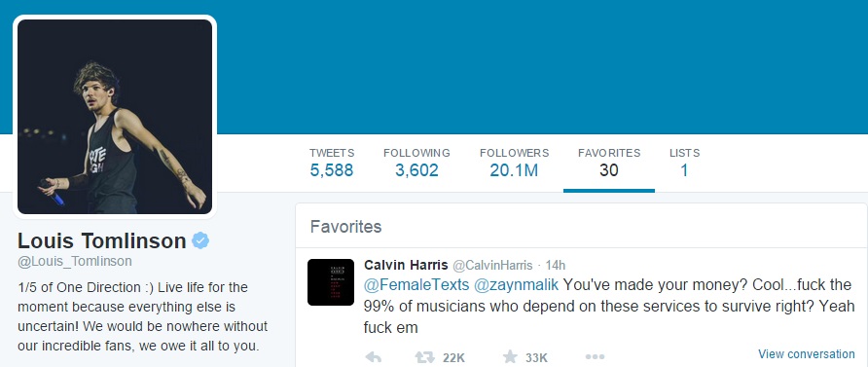Switch to the Tweets tab
868x367 pixels.
(x=332, y=163)
